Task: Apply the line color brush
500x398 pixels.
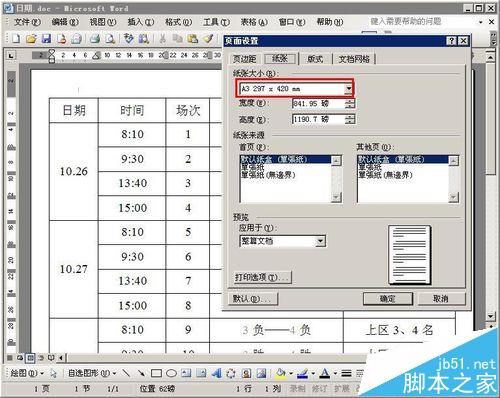Action: [302, 373]
